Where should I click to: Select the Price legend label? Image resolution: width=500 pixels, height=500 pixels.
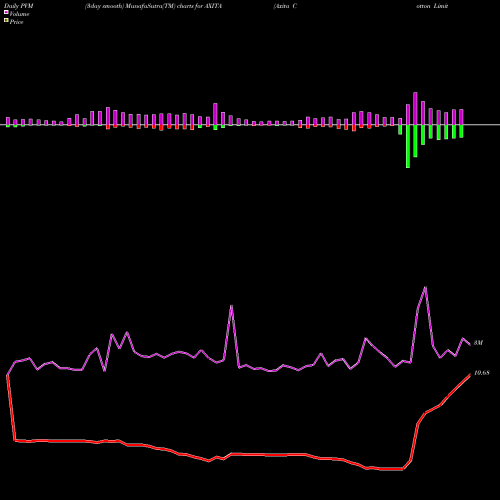click(x=16, y=22)
